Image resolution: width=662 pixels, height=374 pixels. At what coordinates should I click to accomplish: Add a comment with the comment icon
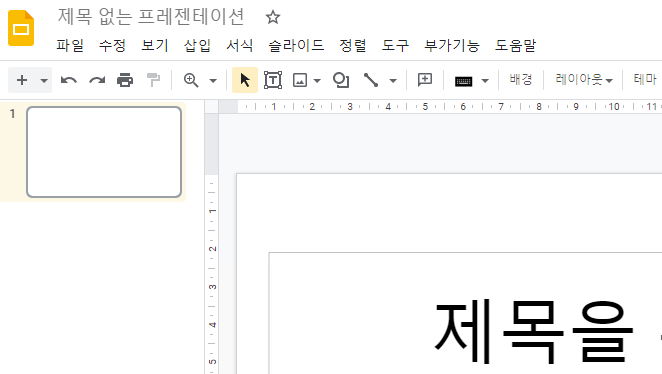pyautogui.click(x=425, y=80)
